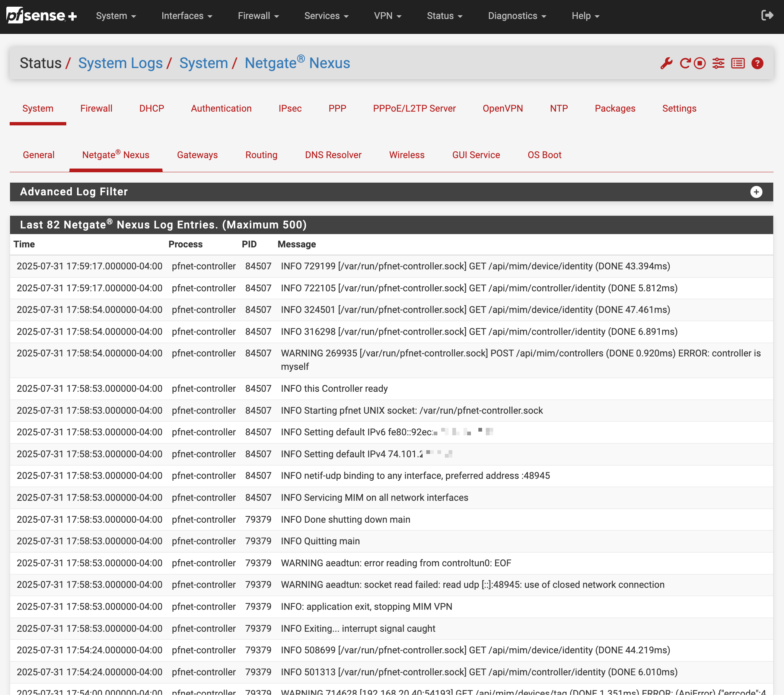This screenshot has height=695, width=784.
Task: Switch to the DHCP log tab
Action: pyautogui.click(x=152, y=109)
